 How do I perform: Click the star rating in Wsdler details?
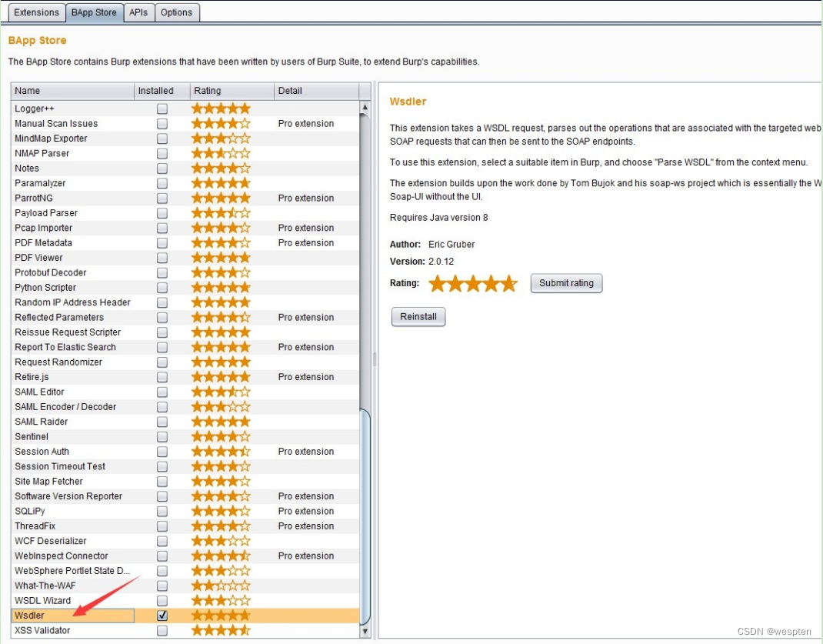click(473, 283)
